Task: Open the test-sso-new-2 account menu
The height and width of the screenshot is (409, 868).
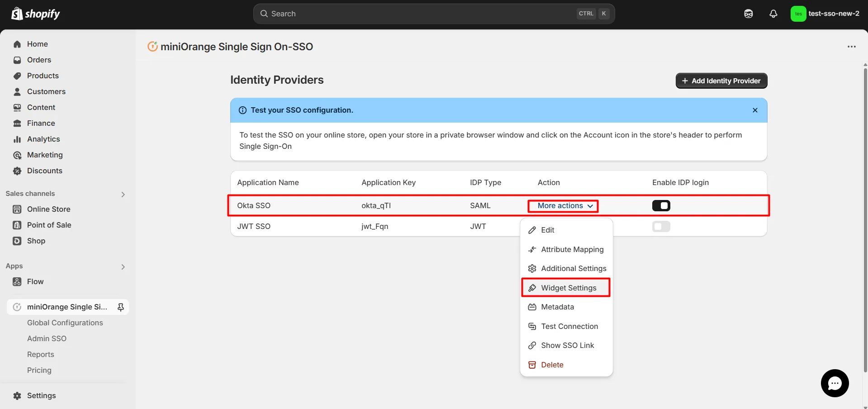Action: click(x=825, y=14)
